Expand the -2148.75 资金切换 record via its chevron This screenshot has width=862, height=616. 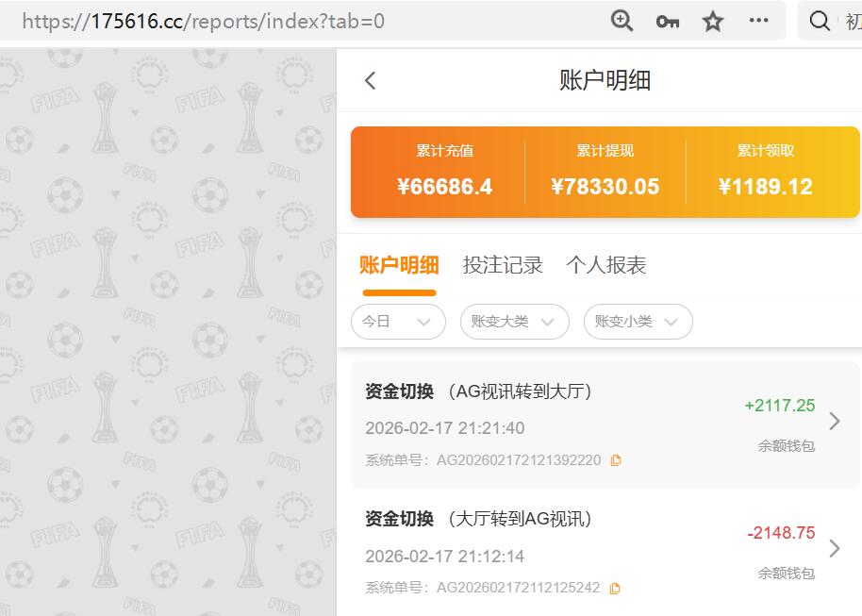pos(834,548)
